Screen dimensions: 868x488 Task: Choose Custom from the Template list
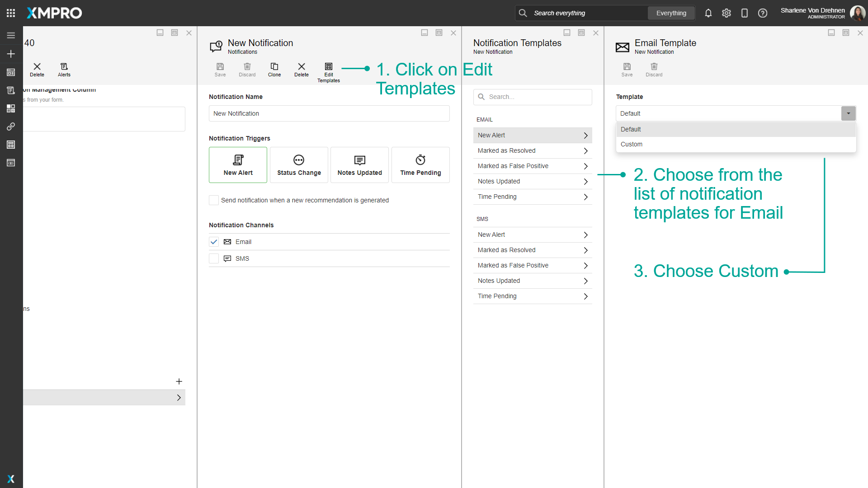pyautogui.click(x=632, y=144)
